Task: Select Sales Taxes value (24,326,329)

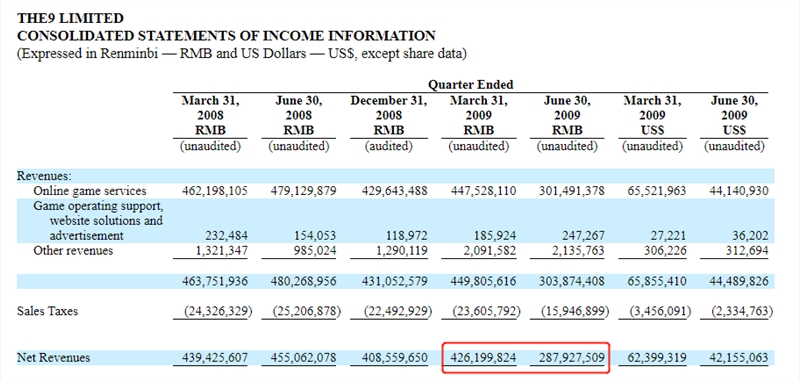Action: tap(211, 311)
